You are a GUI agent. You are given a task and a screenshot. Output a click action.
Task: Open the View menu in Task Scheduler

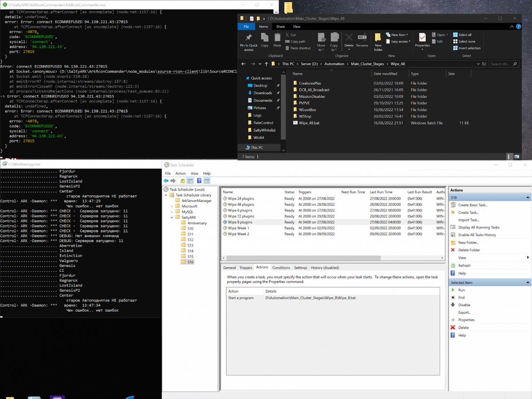coord(194,174)
